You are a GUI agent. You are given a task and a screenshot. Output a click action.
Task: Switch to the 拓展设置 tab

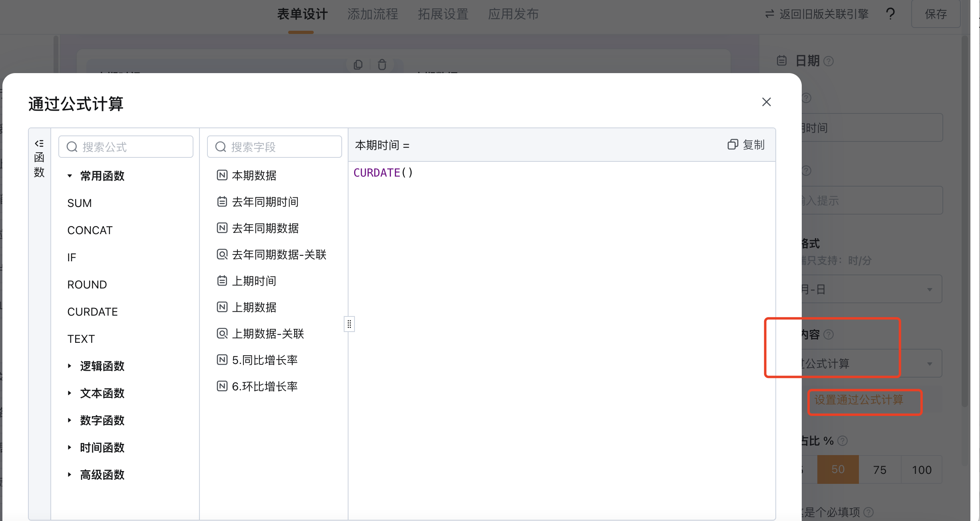coord(443,14)
